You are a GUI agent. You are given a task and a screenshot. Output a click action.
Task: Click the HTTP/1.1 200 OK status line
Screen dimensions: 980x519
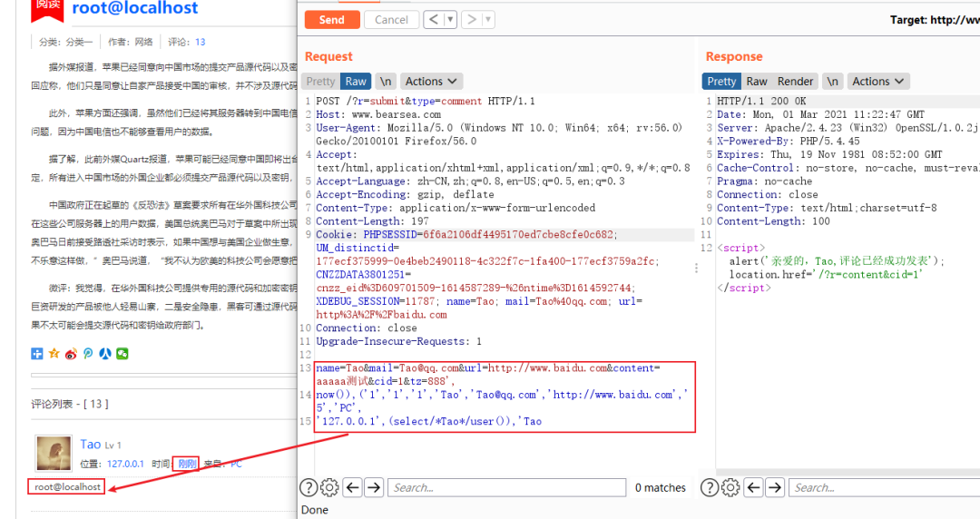point(761,101)
